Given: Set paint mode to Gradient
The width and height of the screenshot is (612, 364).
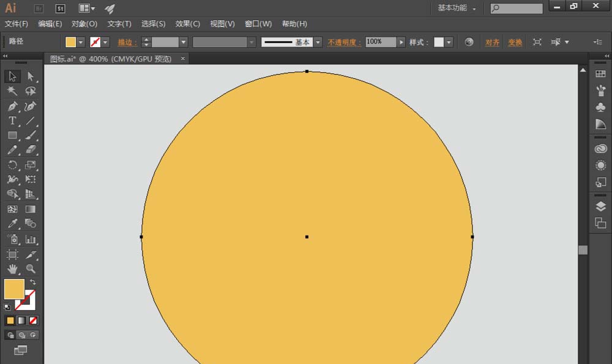Looking at the screenshot, I should (x=22, y=321).
